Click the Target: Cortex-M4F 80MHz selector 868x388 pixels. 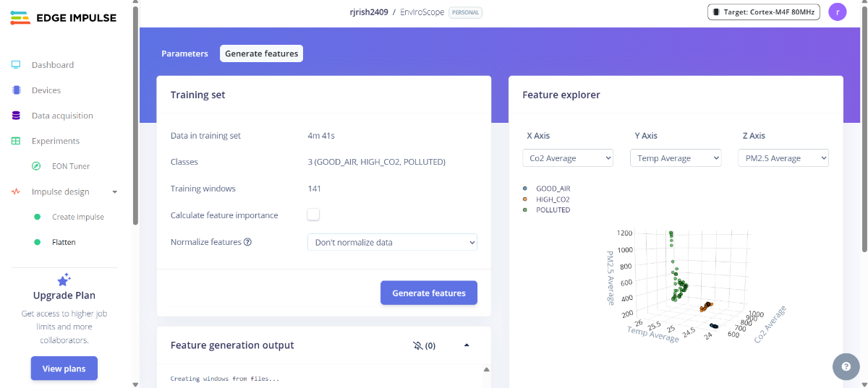(x=764, y=12)
